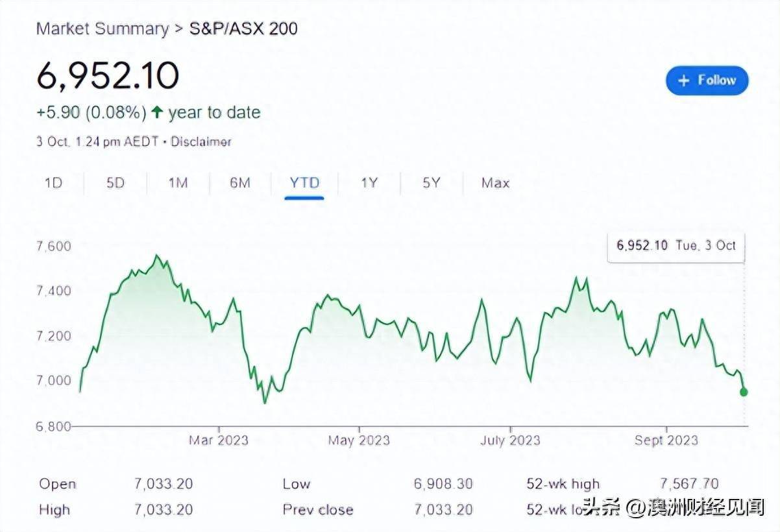Click the blue Follow button
780x532 pixels.
(x=707, y=80)
